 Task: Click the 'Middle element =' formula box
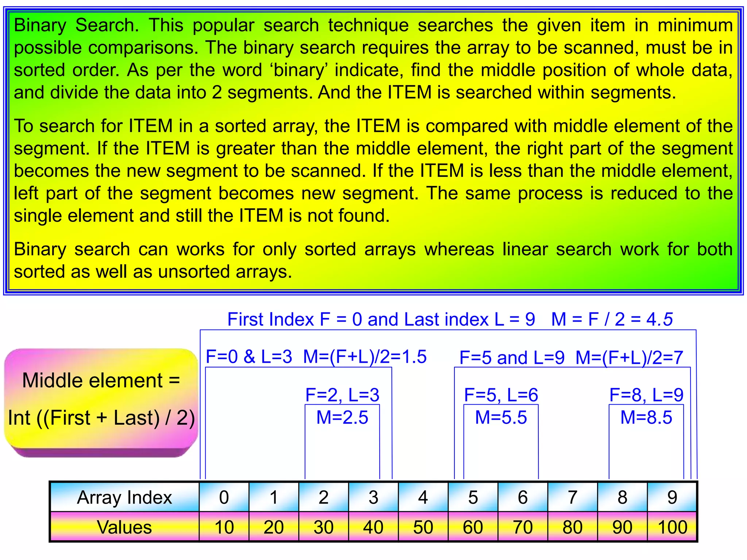pos(101,402)
